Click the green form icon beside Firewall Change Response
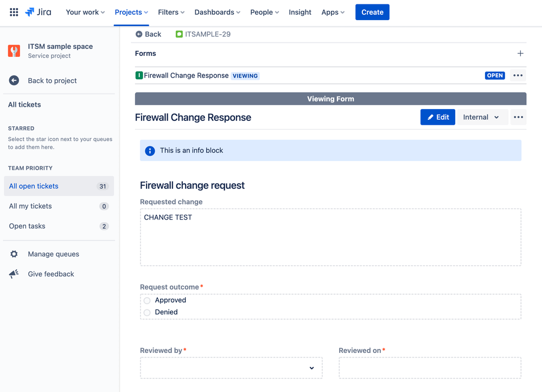The image size is (542, 392). click(x=139, y=75)
